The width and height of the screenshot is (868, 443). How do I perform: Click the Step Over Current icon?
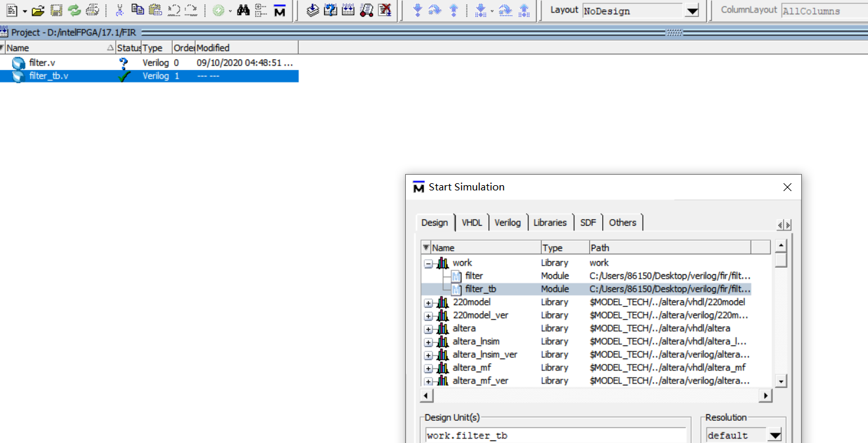click(x=505, y=10)
